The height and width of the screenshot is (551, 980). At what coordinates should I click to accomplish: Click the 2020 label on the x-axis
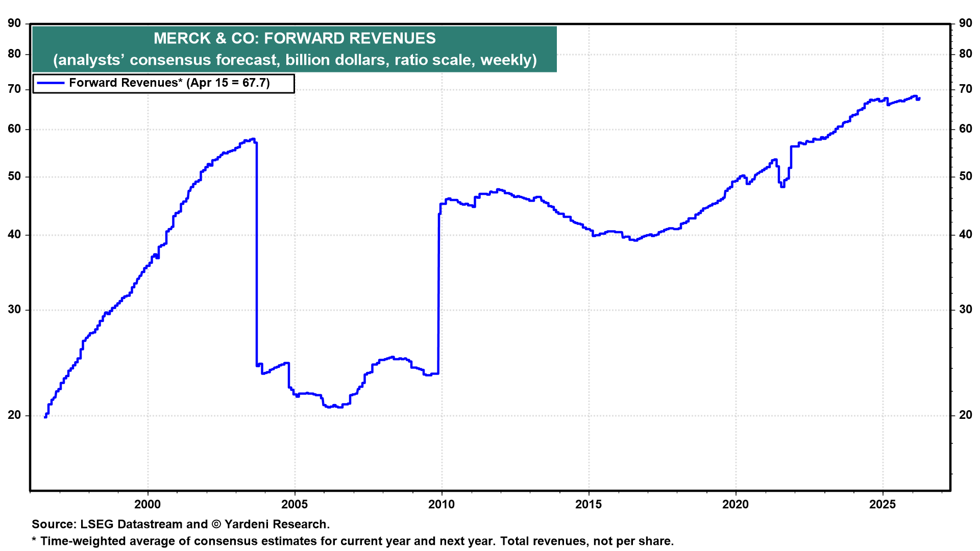click(736, 505)
